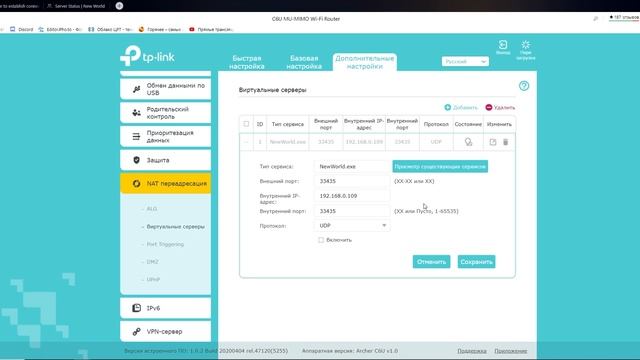This screenshot has height=360, width=640.
Task: Click the Внутренний порт input field
Action: pyautogui.click(x=352, y=211)
